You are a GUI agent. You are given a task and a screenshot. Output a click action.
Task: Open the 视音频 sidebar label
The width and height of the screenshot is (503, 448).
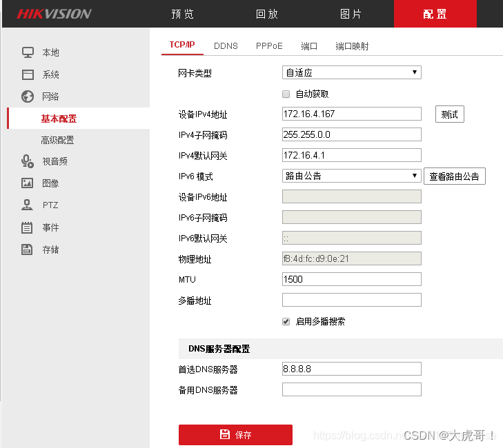point(55,161)
